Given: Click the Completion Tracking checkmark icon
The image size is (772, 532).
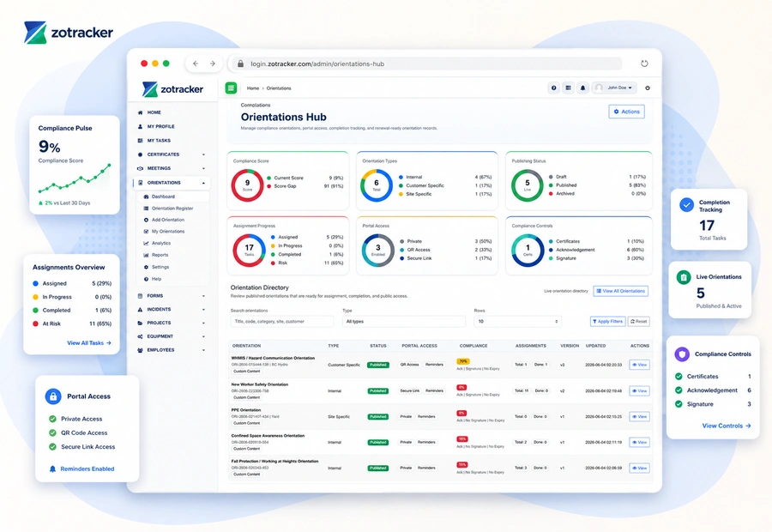Looking at the screenshot, I should coord(686,205).
